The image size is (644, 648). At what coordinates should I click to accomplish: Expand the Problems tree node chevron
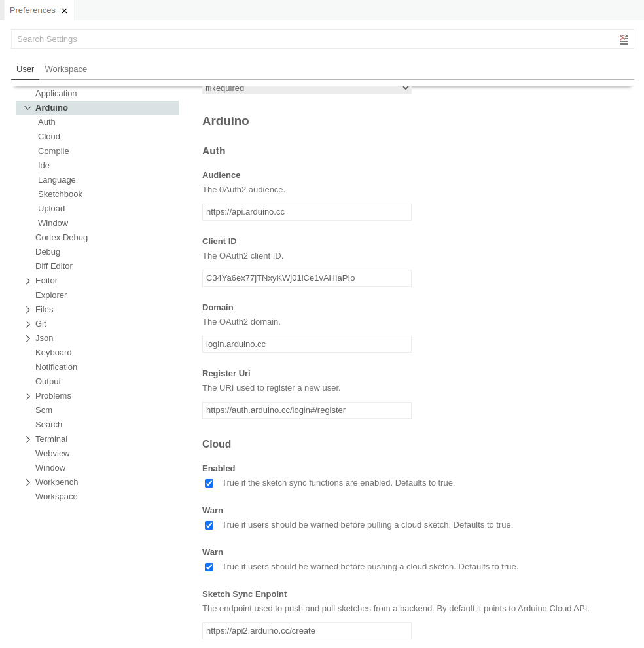click(27, 396)
